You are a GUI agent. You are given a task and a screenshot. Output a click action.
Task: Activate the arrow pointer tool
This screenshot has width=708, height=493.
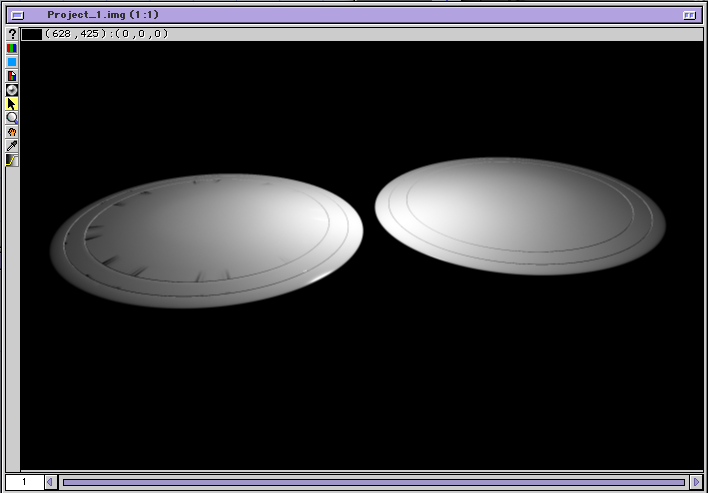(12, 104)
